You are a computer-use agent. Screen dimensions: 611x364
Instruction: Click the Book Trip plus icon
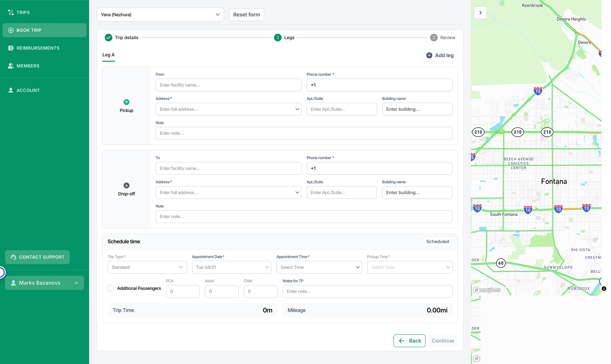point(11,30)
